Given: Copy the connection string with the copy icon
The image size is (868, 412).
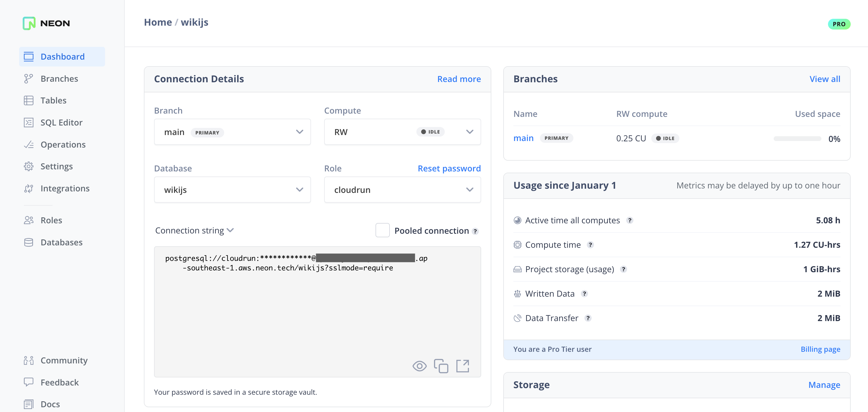Looking at the screenshot, I should 441,366.
